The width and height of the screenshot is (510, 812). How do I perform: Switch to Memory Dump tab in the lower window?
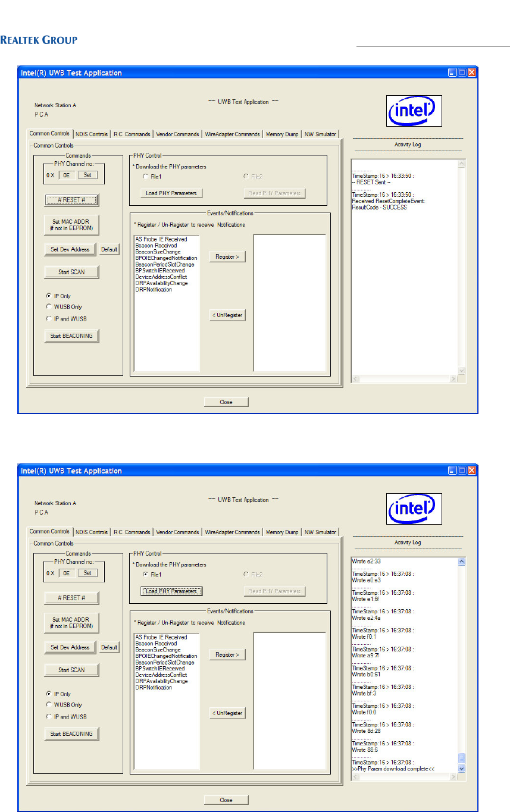(282, 532)
